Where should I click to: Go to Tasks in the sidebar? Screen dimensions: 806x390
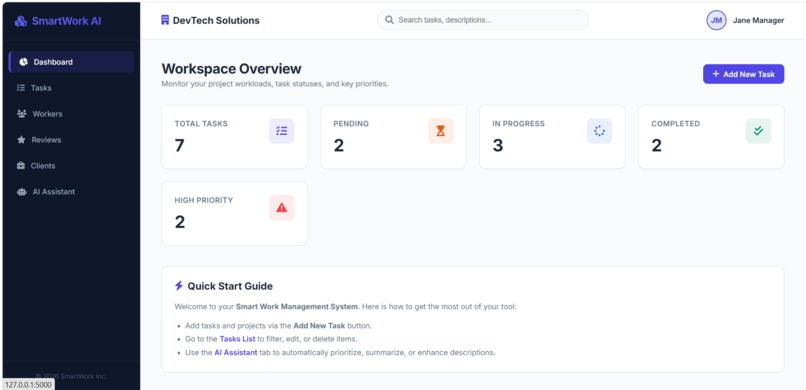click(x=71, y=88)
